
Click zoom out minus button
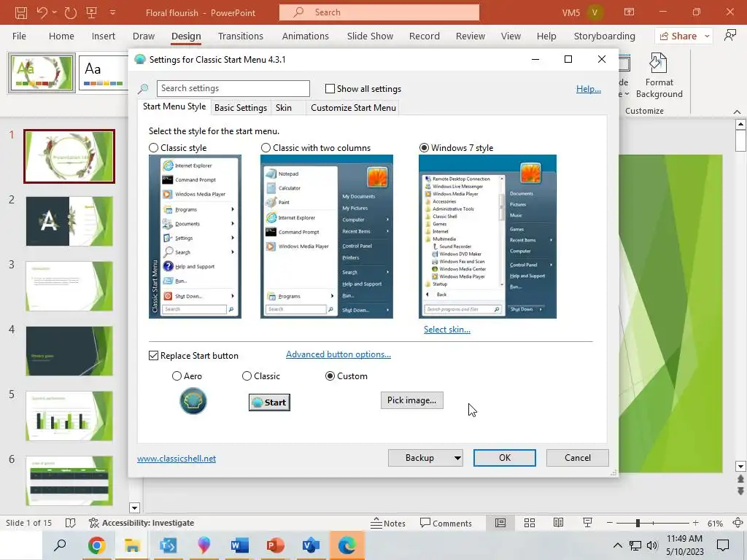609,523
